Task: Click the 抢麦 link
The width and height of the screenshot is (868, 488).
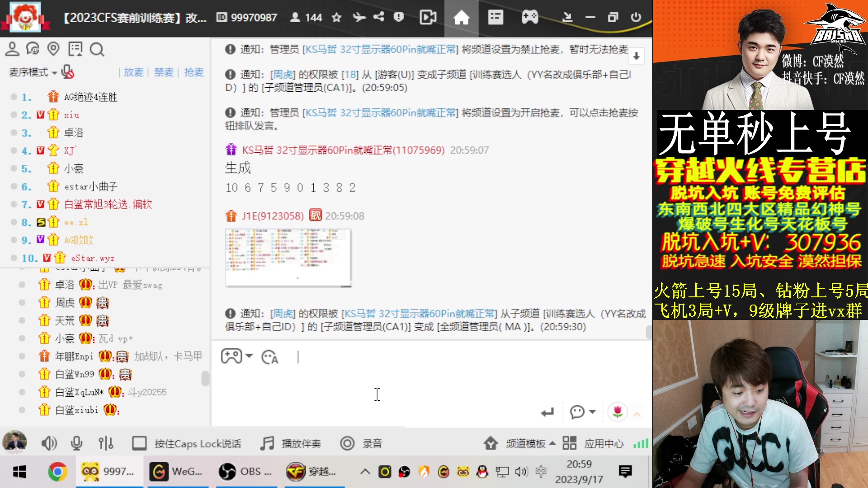Action: click(x=194, y=72)
